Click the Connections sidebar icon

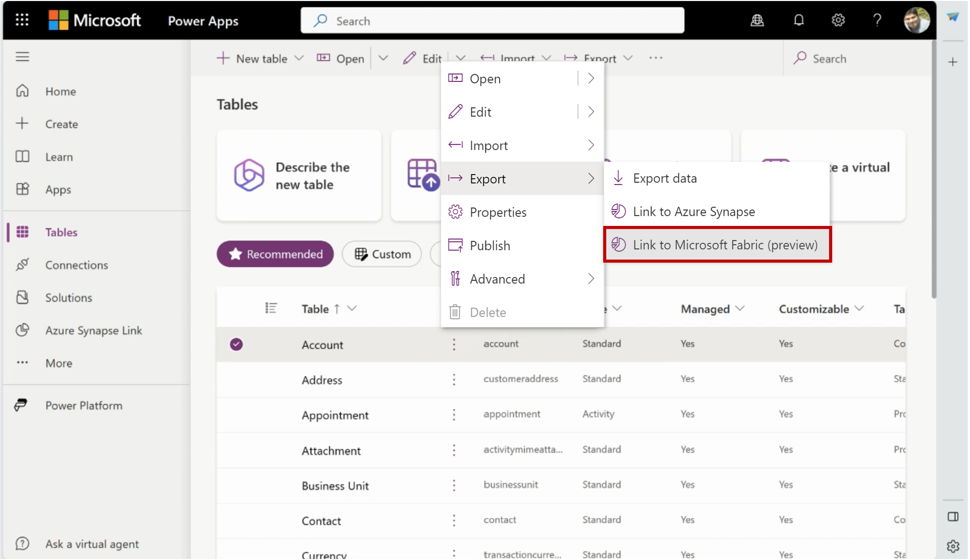[x=23, y=265]
